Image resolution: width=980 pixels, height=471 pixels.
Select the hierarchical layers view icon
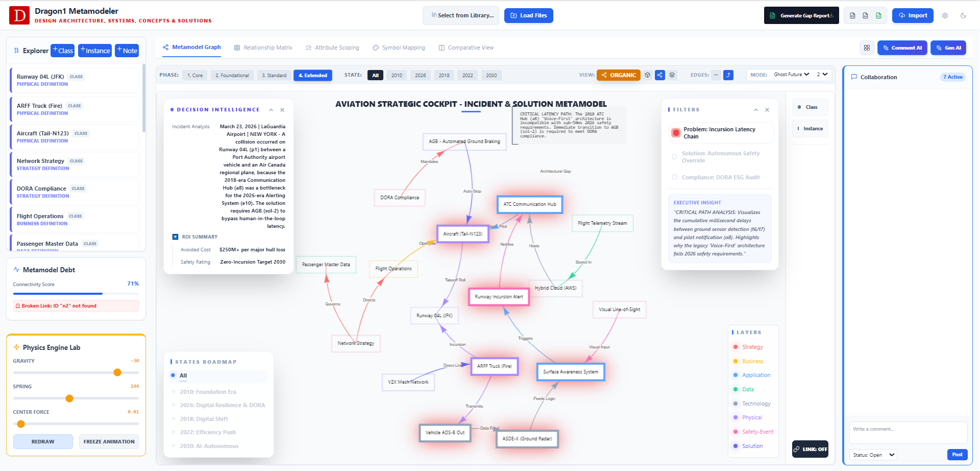[x=672, y=75]
